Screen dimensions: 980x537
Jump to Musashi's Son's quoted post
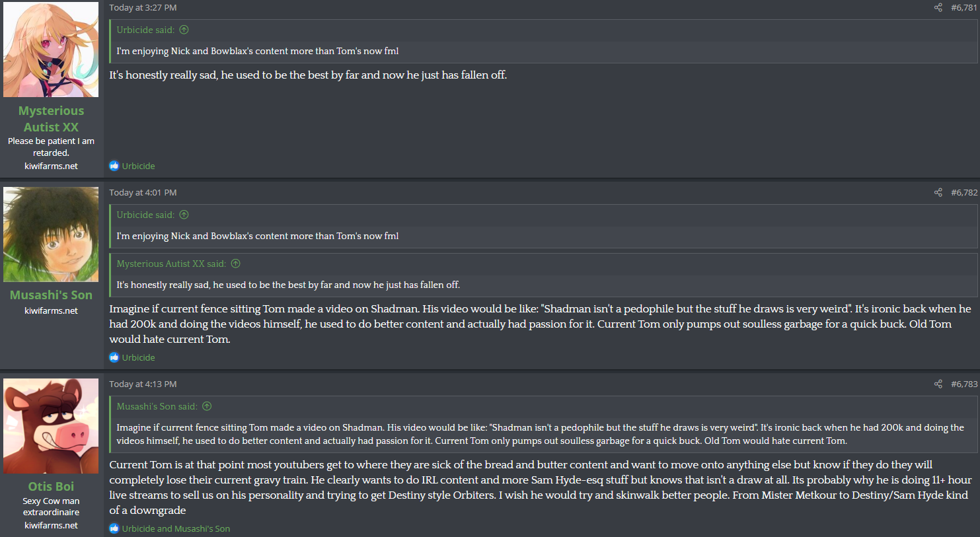click(207, 406)
